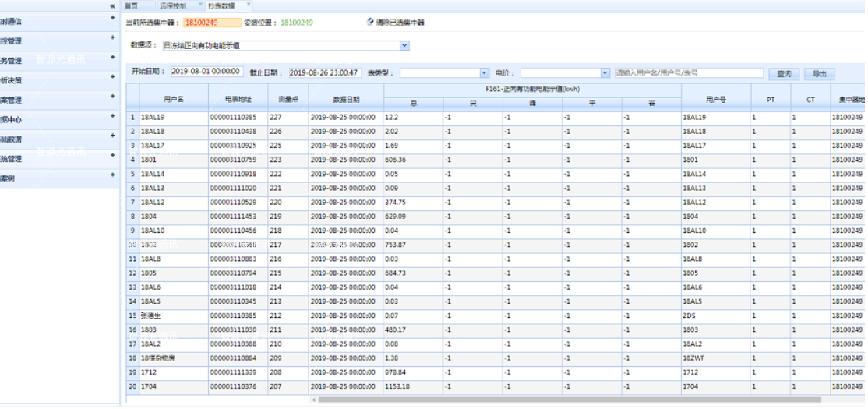The height and width of the screenshot is (409, 868).
Task: Focus the 开始日期 start date field
Action: pyautogui.click(x=206, y=72)
